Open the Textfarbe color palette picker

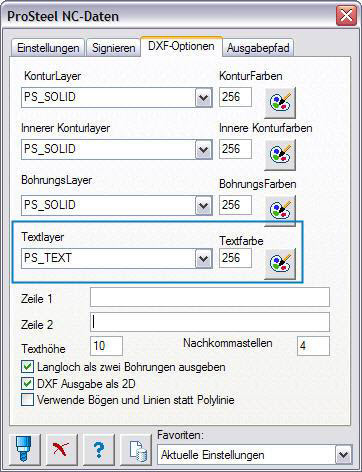(280, 264)
